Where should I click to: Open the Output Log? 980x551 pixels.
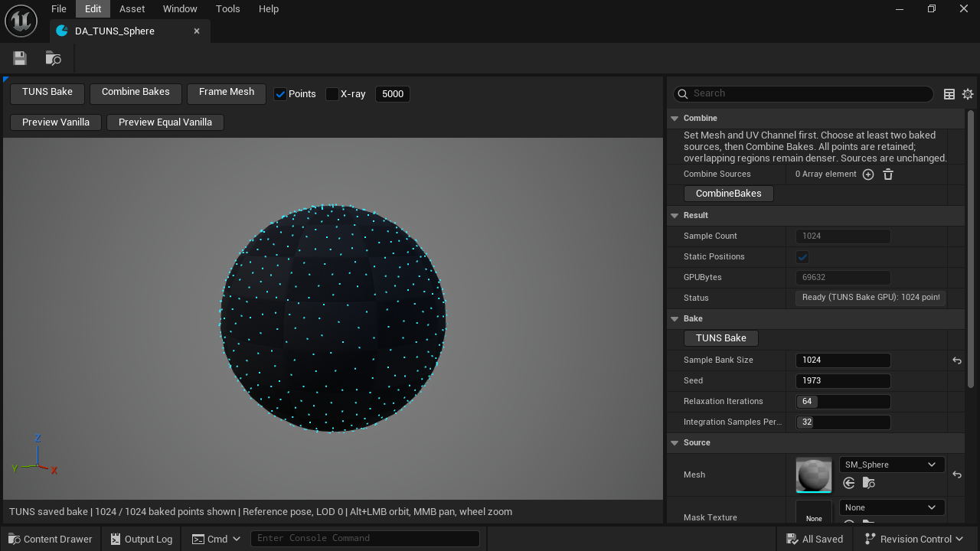pos(141,539)
